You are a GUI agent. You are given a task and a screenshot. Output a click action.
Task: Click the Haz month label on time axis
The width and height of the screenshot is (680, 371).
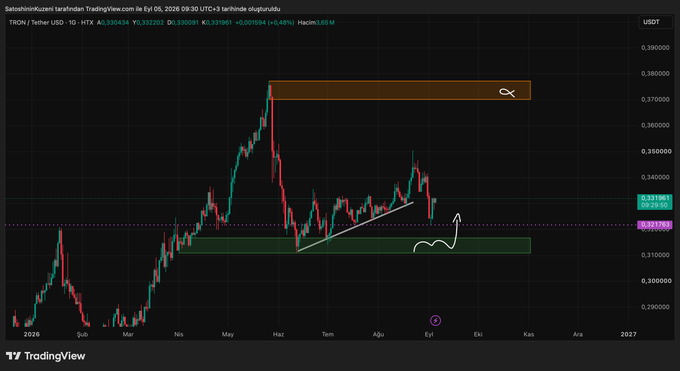click(278, 334)
